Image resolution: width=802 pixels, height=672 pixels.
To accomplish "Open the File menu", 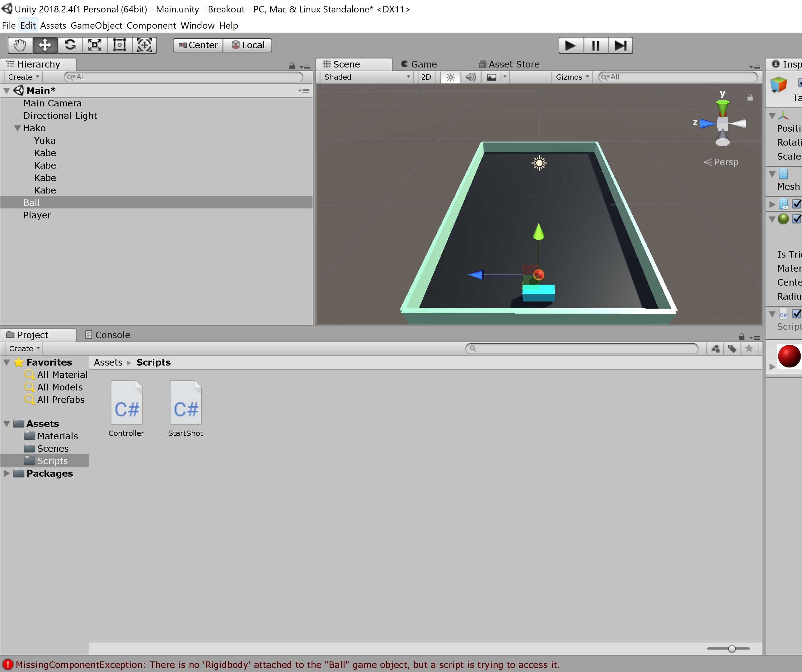I will [9, 26].
